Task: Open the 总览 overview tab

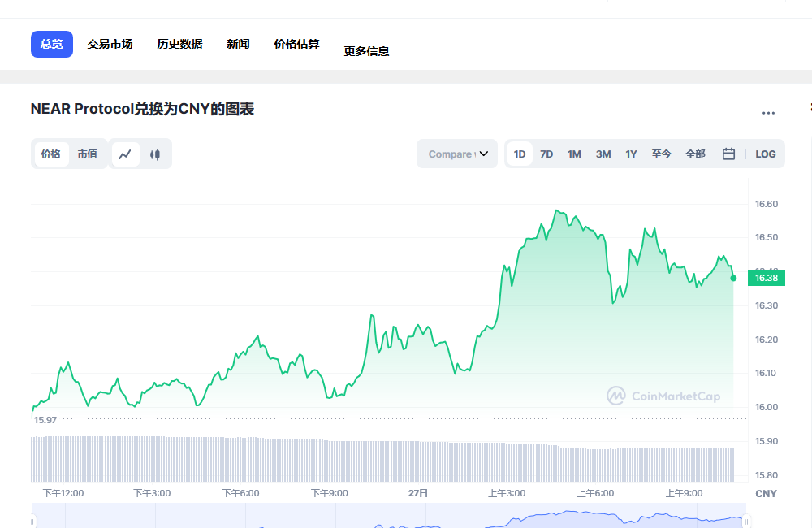Action: [52, 44]
